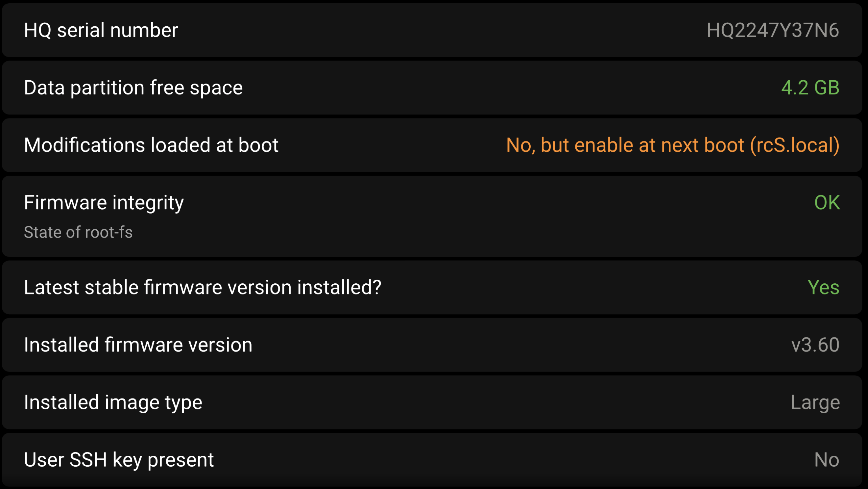Select the User SSH key present label
The image size is (868, 489).
(x=119, y=460)
